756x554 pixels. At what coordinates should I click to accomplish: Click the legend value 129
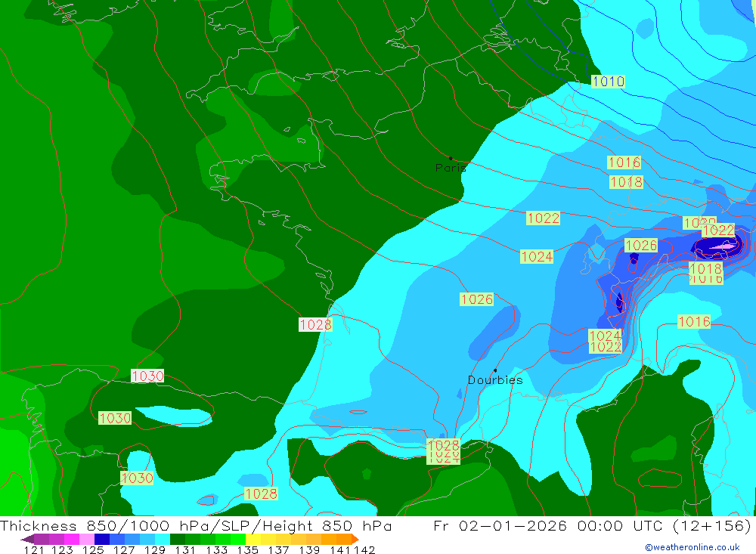click(x=155, y=550)
